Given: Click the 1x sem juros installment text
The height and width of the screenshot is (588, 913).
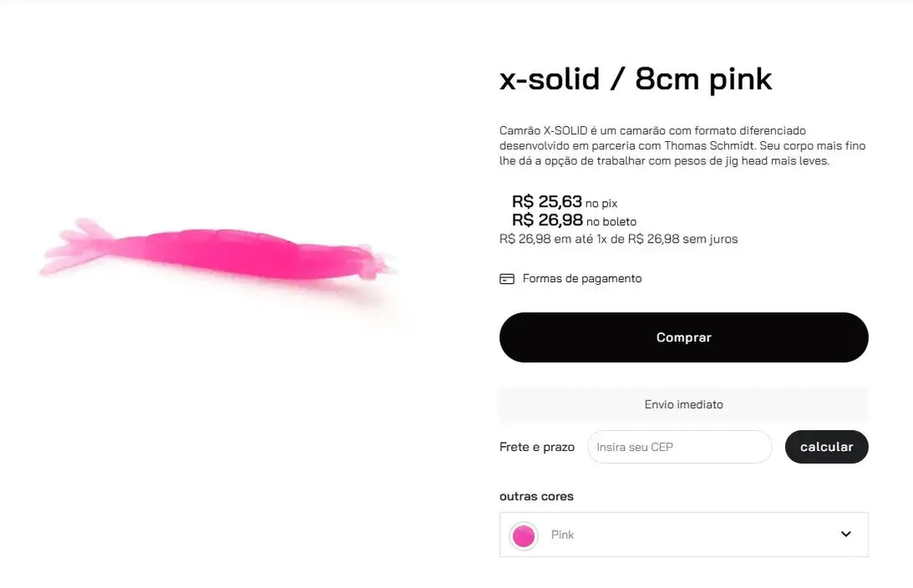Looking at the screenshot, I should 618,239.
